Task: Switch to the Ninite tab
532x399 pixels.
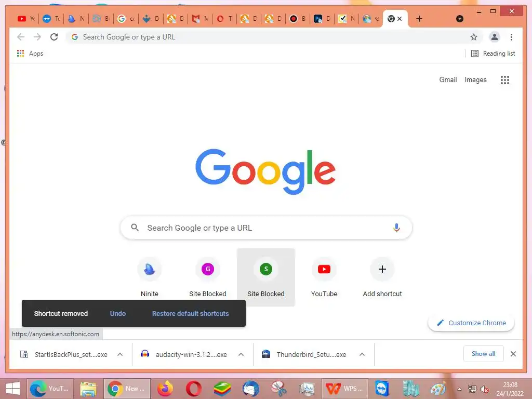Action: (76, 19)
